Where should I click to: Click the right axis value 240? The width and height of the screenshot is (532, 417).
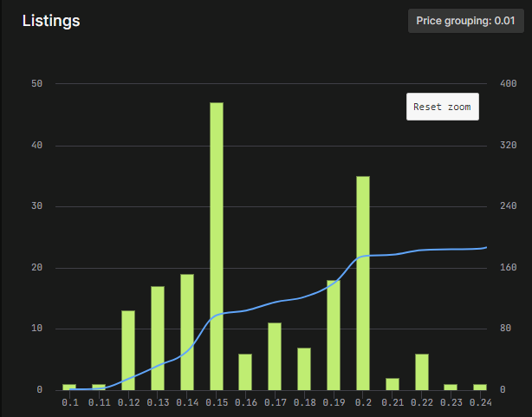(x=509, y=205)
